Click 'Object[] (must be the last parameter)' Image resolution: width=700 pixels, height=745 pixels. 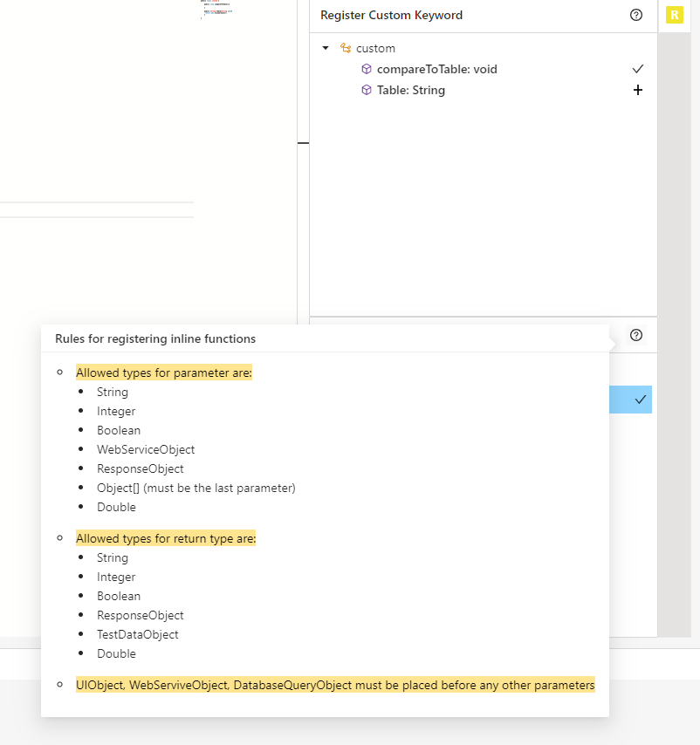[x=196, y=488]
